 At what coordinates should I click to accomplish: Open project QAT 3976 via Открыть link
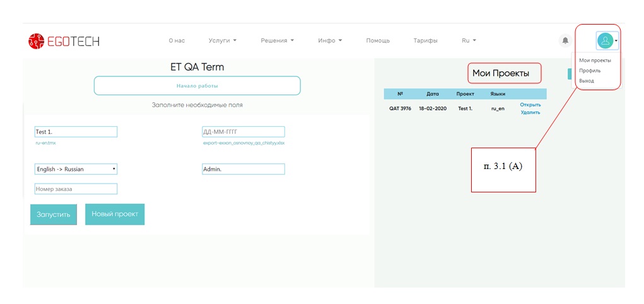(x=530, y=105)
